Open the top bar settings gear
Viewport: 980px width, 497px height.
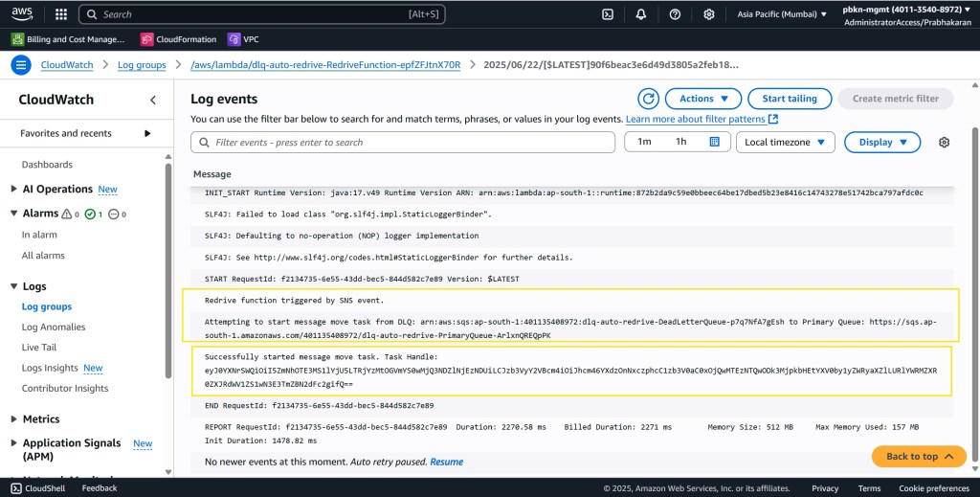(x=709, y=14)
